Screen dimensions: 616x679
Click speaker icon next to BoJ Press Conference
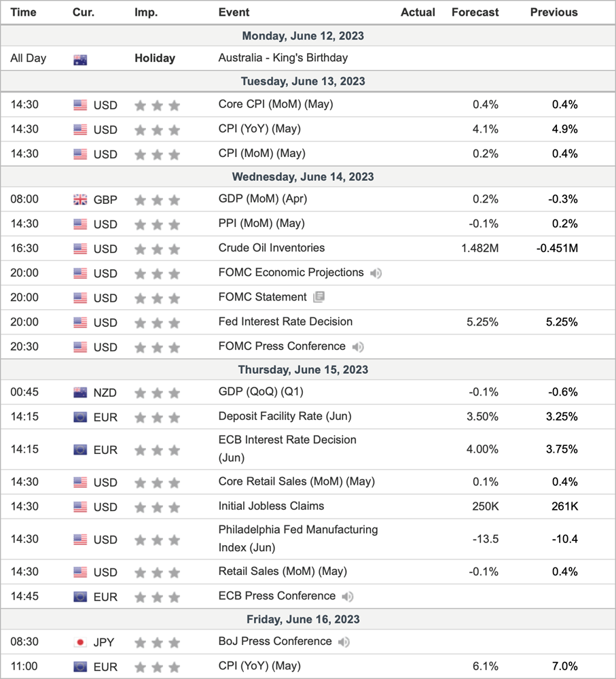tap(344, 642)
